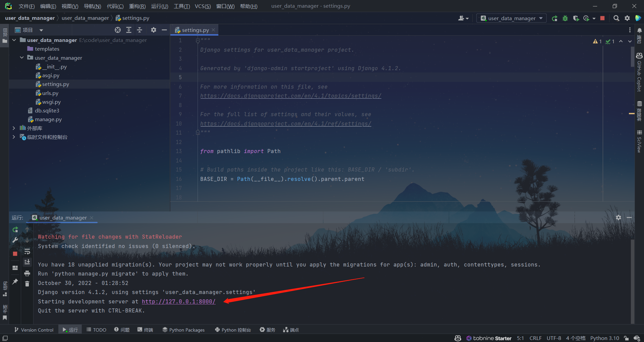
Task: Open the topics/settings documentation link on line 7
Action: tap(291, 96)
